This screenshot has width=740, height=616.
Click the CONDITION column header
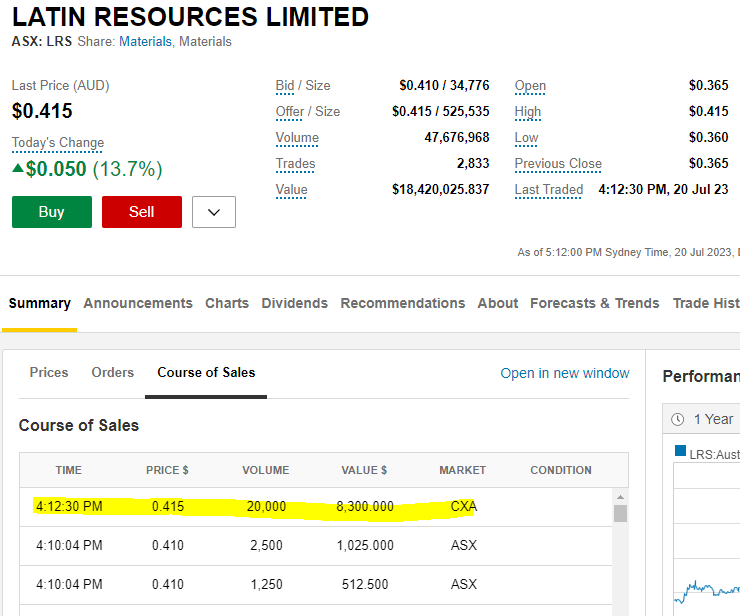pyautogui.click(x=561, y=470)
